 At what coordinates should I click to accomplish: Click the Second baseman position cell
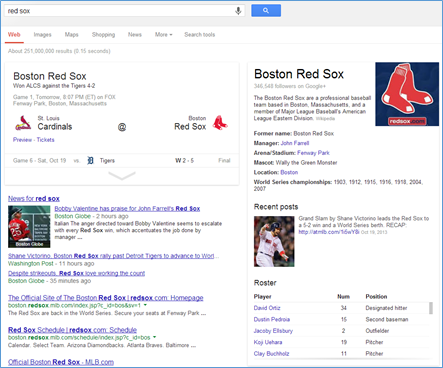[x=387, y=319]
